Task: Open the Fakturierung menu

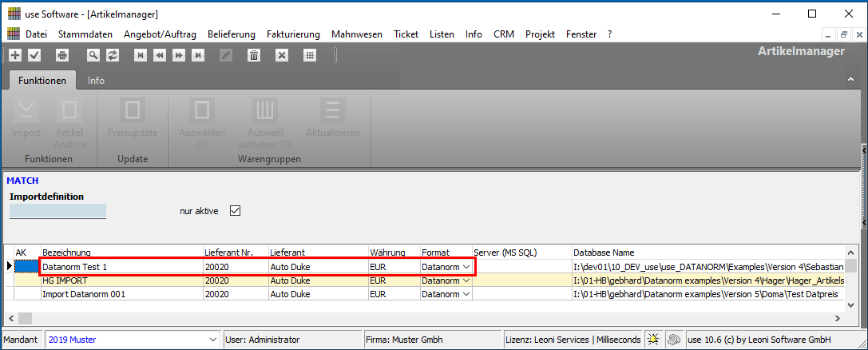Action: click(x=293, y=34)
